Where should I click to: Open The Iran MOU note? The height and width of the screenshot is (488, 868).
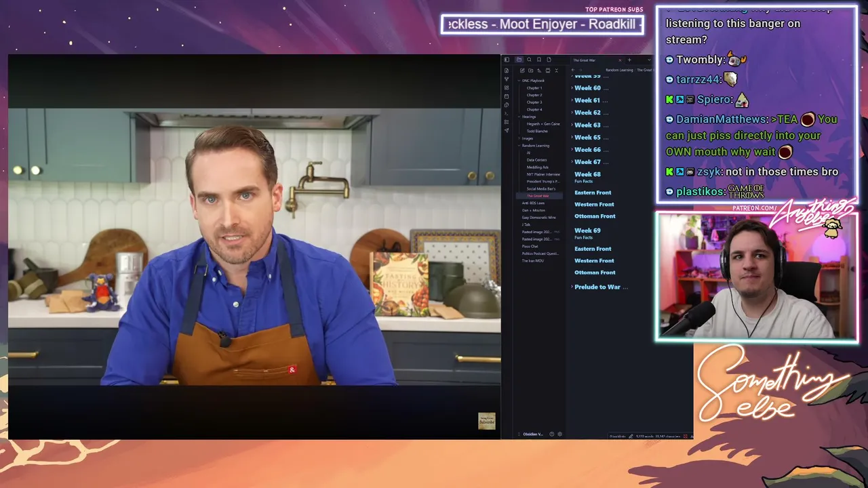(532, 261)
